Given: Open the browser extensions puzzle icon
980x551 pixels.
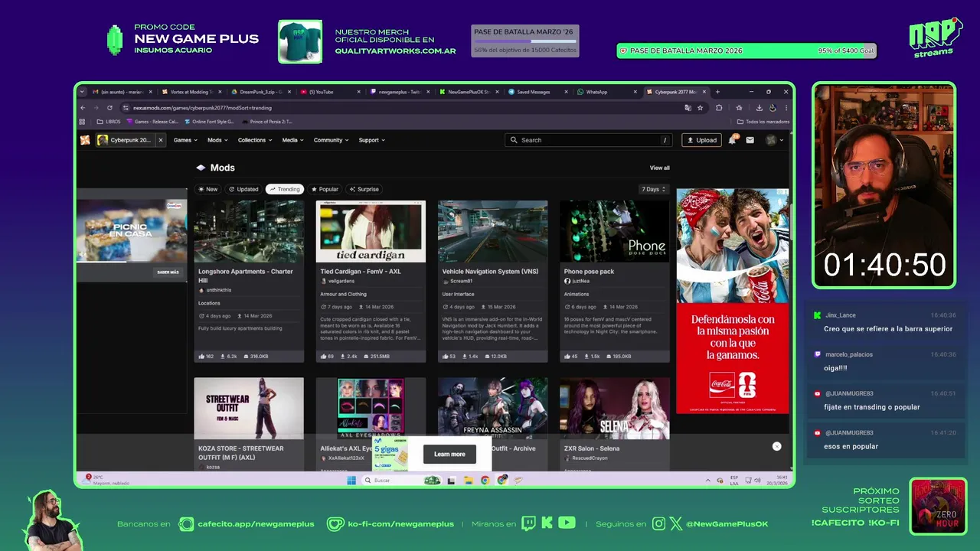Looking at the screenshot, I should pos(719,108).
